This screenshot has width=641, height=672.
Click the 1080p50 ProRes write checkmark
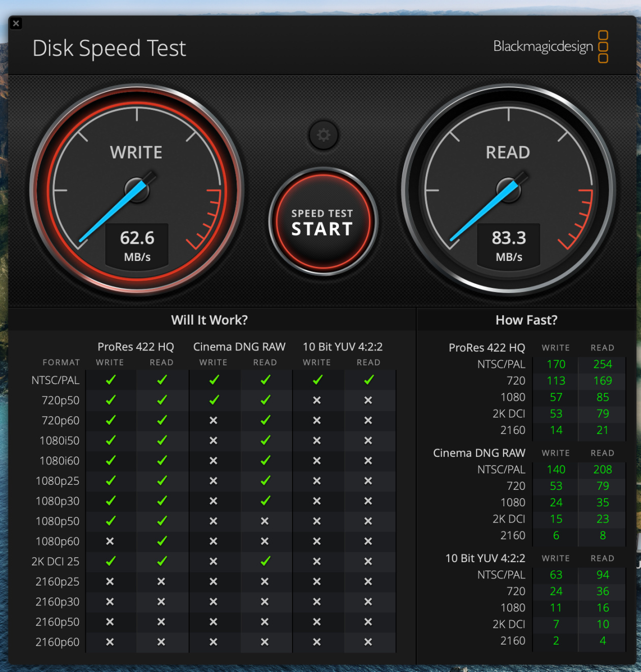(110, 521)
